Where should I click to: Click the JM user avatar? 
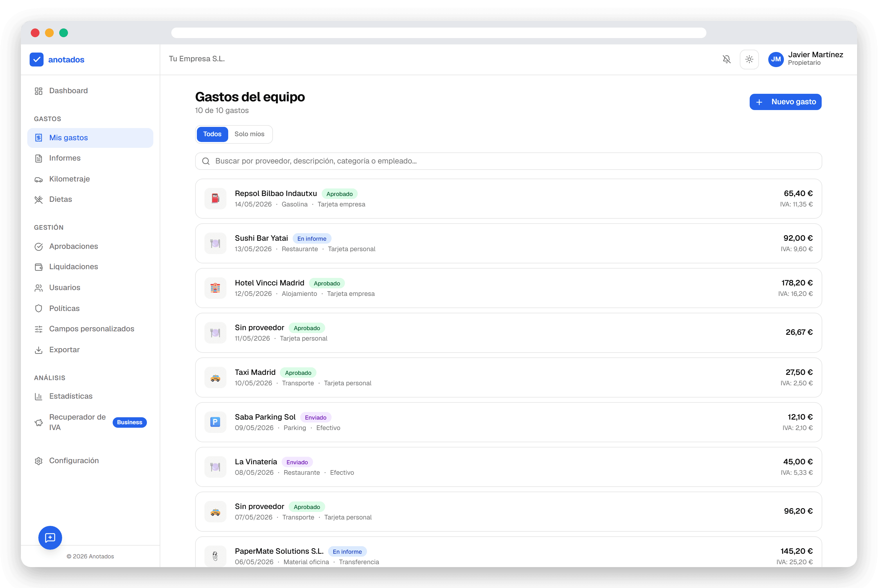776,59
